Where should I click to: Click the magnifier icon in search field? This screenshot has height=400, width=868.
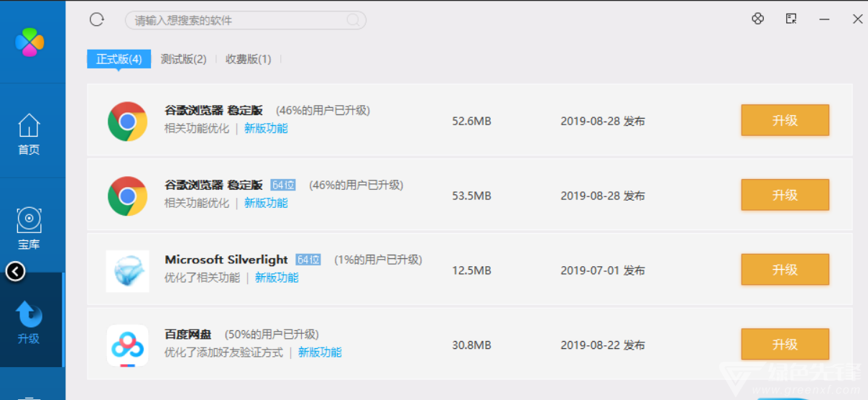click(354, 20)
